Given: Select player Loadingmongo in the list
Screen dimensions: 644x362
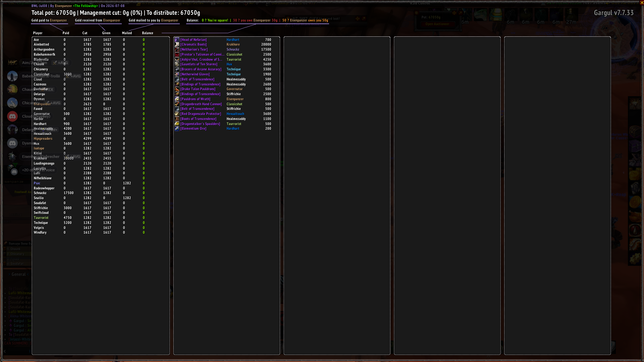Looking at the screenshot, I should point(44,164).
